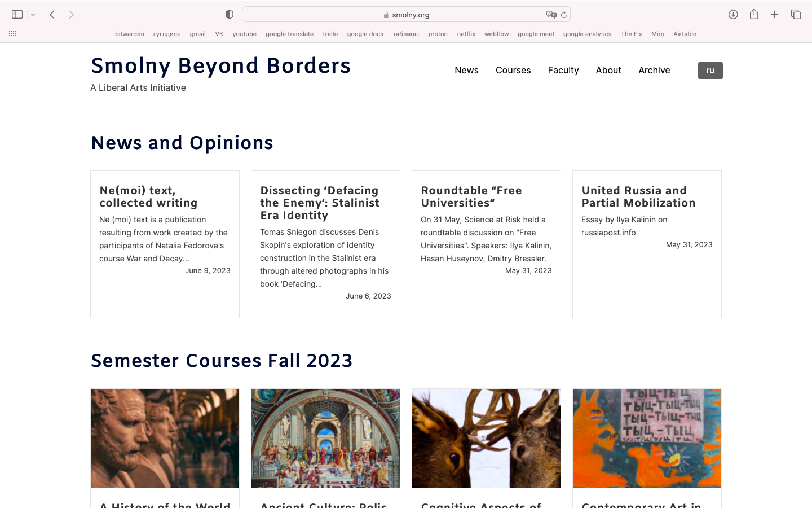Open the Courses menu item

pos(513,71)
